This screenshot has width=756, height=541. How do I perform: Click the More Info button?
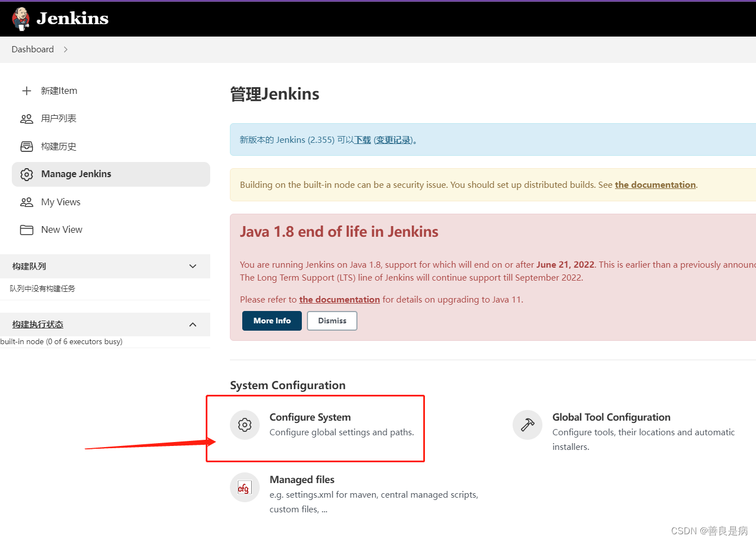[x=272, y=321]
